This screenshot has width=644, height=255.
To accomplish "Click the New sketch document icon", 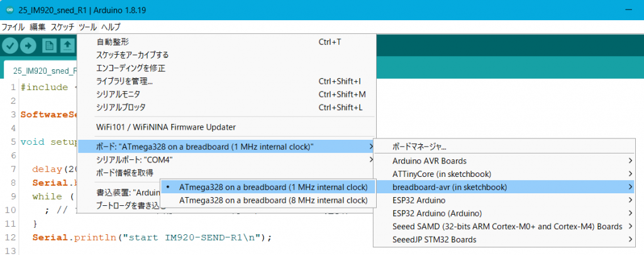I will point(49,45).
